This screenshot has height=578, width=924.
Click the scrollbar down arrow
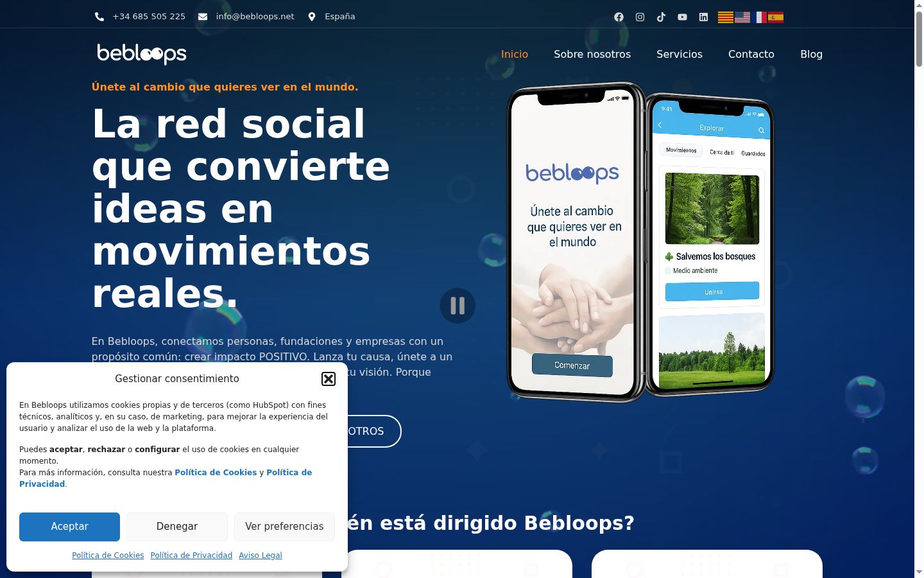click(919, 572)
